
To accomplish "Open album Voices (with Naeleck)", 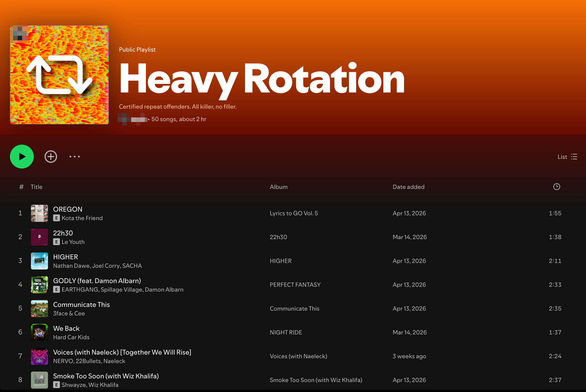I will [x=298, y=356].
